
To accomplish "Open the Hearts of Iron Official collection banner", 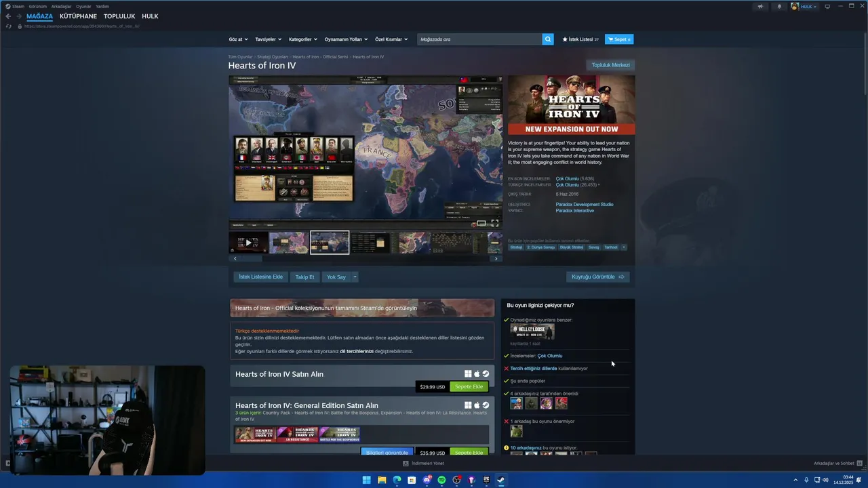I will coord(362,308).
